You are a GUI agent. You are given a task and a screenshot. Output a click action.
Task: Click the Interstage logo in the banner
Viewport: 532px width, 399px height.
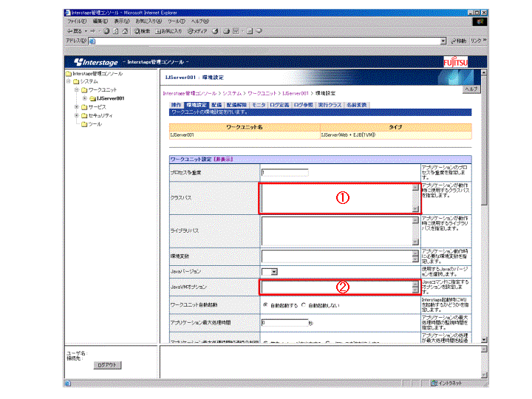[95, 61]
